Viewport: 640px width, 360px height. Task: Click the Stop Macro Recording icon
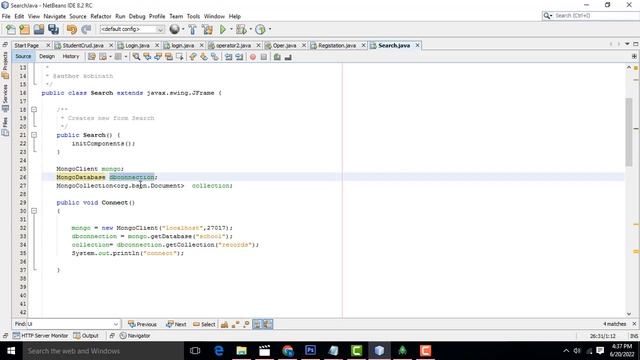[264, 57]
